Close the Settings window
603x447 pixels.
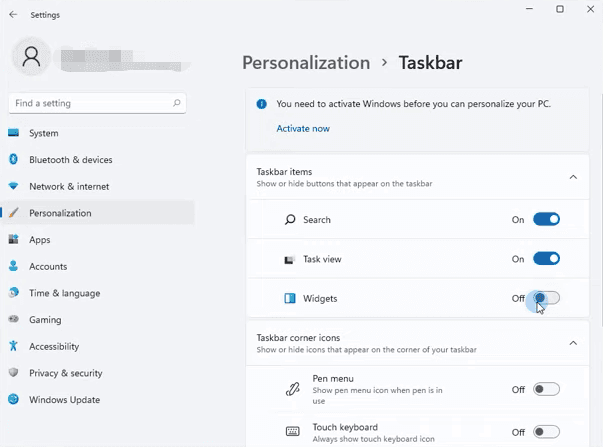[590, 8]
